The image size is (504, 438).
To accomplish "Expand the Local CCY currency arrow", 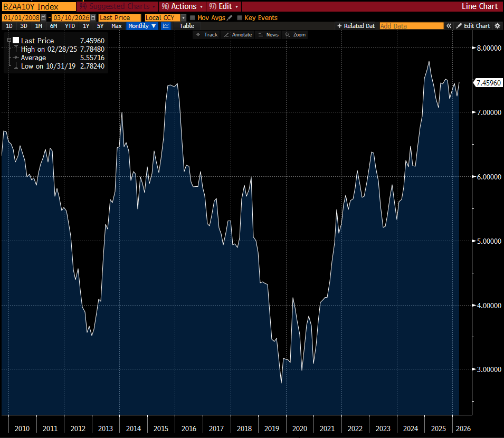I will point(183,17).
